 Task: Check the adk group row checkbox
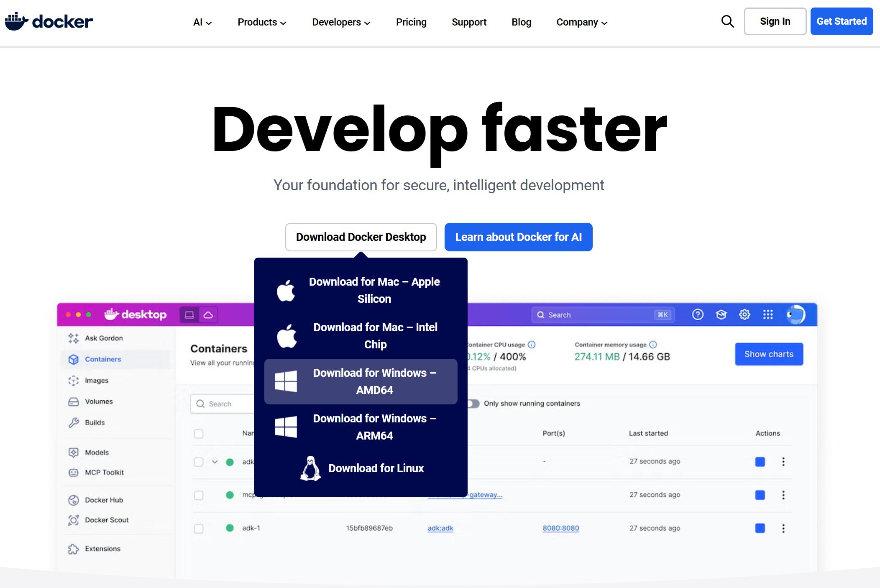tap(199, 462)
